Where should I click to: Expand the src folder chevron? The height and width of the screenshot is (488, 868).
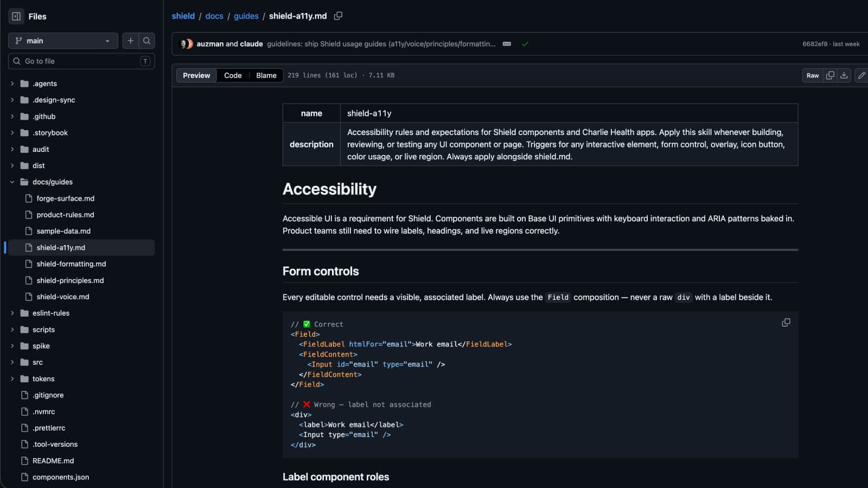tap(12, 362)
